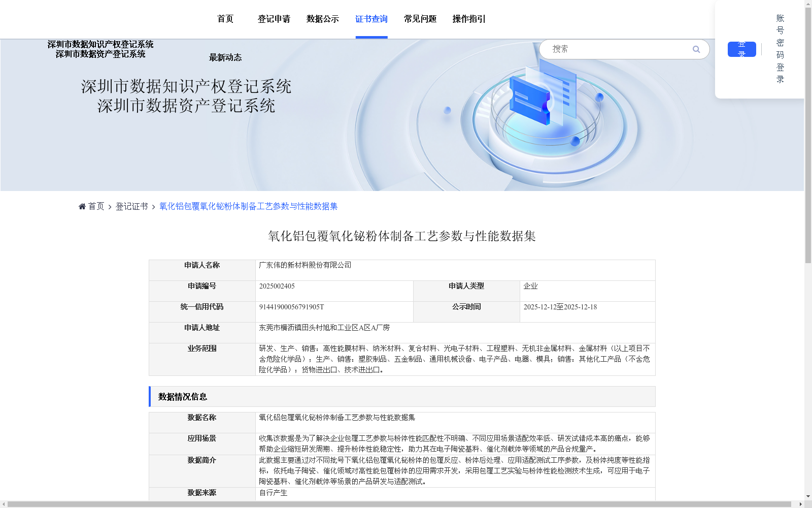Click the blue 登录 button
812x508 pixels.
741,49
